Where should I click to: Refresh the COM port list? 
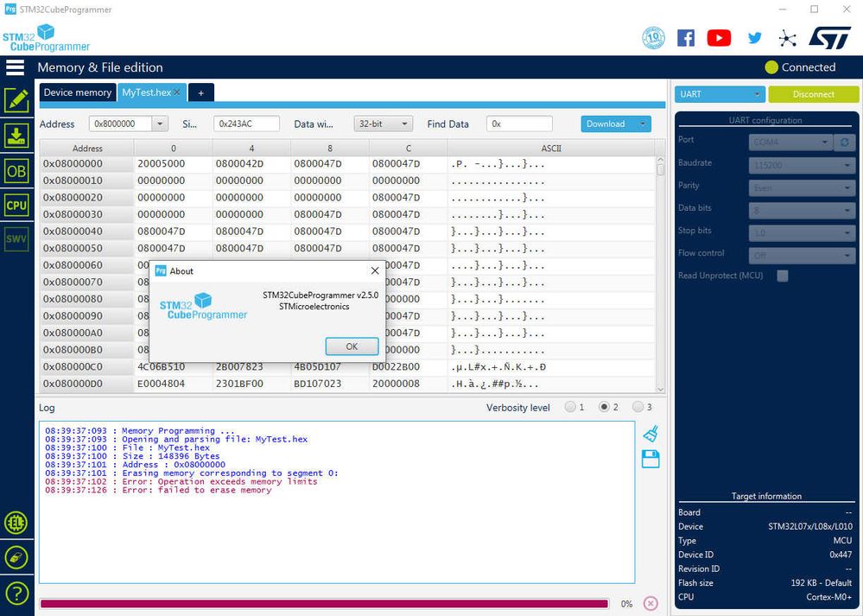[x=844, y=142]
